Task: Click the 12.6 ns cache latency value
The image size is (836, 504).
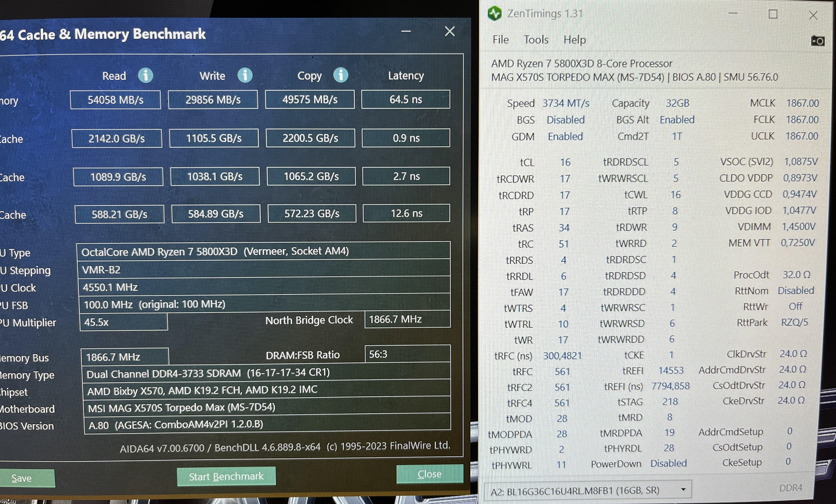Action: coord(407,213)
